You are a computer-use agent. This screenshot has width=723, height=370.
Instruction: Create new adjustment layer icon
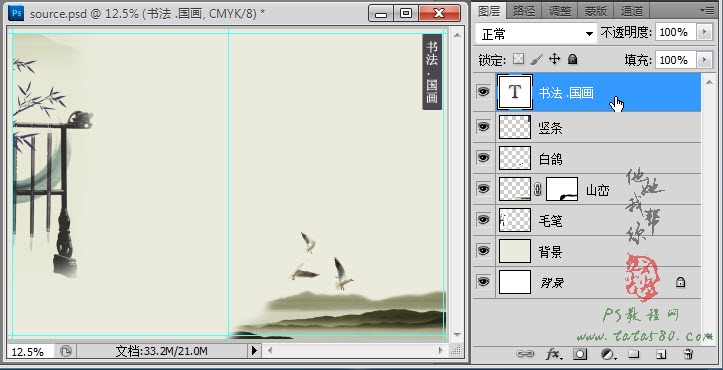tap(608, 354)
